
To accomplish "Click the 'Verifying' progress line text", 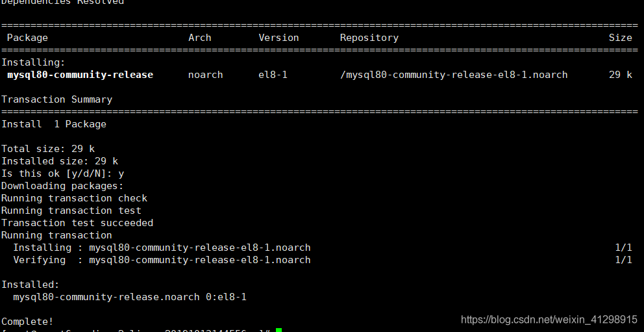I will click(162, 260).
